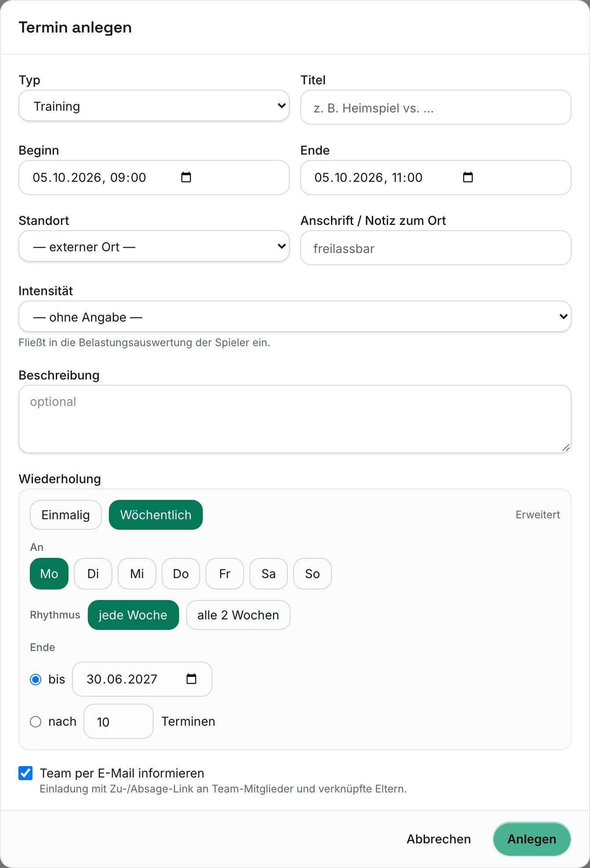This screenshot has height=868, width=590.
Task: Click the Anschrift / Notiz zum Ort field
Action: [x=436, y=248]
